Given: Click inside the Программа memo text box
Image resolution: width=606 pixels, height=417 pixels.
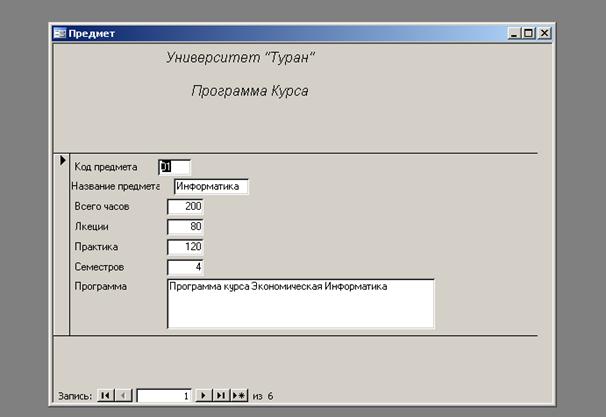Looking at the screenshot, I should (301, 304).
